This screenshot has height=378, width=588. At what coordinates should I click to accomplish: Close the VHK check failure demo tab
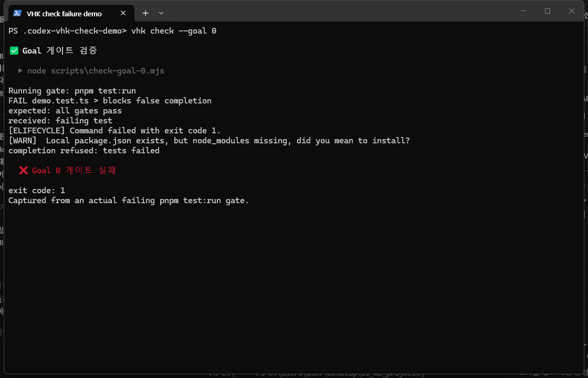[123, 13]
